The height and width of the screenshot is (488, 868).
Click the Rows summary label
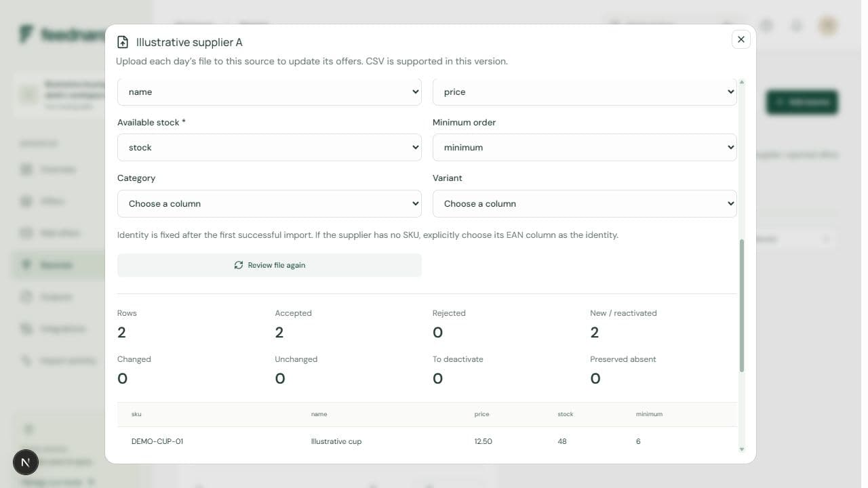coord(127,313)
